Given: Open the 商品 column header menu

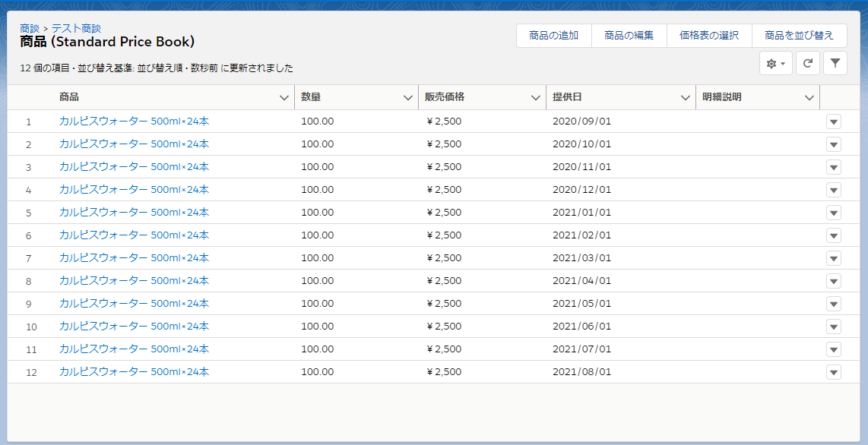Looking at the screenshot, I should 284,98.
